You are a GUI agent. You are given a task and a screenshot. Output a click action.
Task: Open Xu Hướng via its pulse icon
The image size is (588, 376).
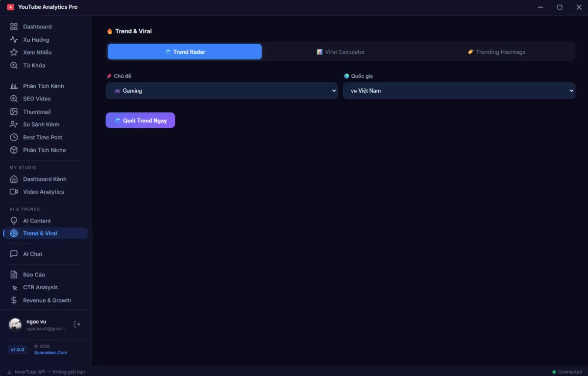pos(14,40)
